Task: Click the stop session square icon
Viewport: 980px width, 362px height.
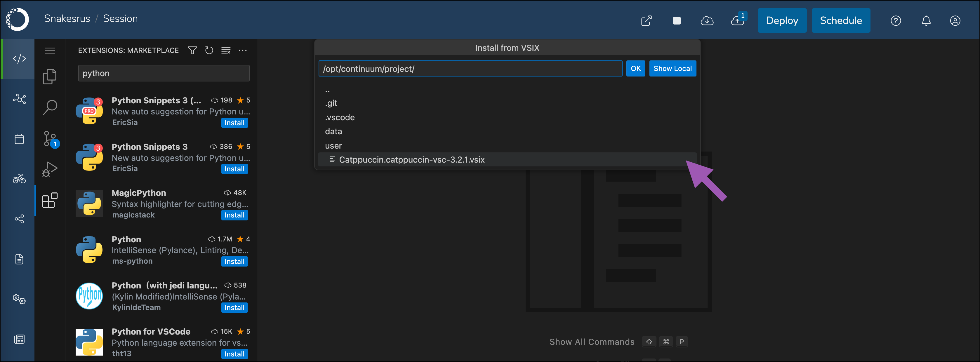Action: tap(676, 20)
